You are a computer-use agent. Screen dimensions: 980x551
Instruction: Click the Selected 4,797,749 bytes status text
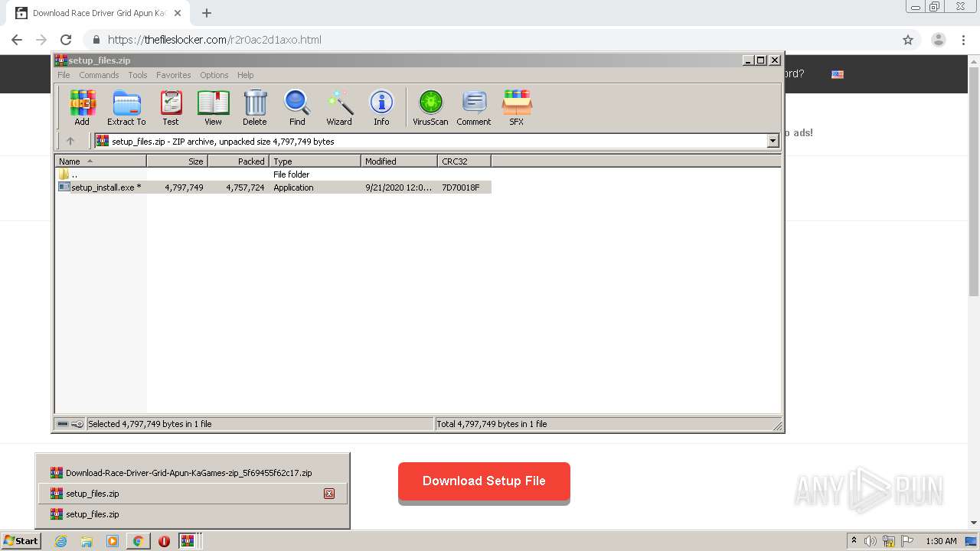click(x=150, y=424)
